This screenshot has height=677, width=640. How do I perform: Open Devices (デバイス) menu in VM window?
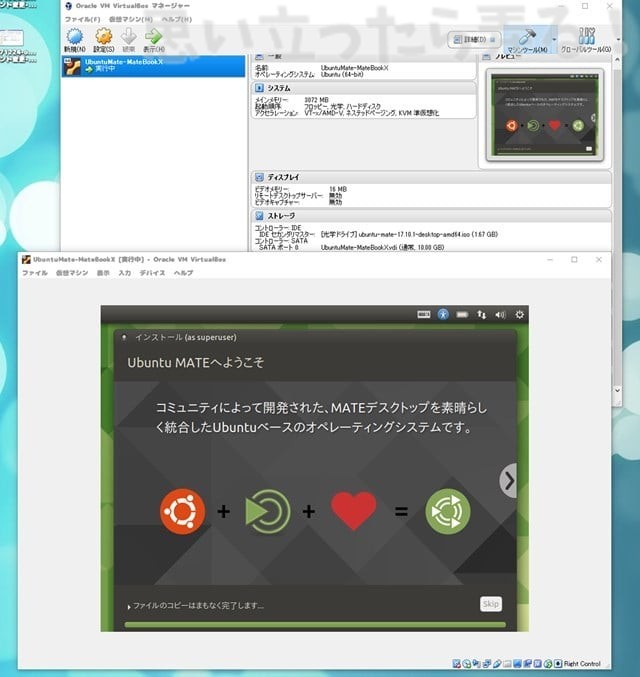point(152,273)
